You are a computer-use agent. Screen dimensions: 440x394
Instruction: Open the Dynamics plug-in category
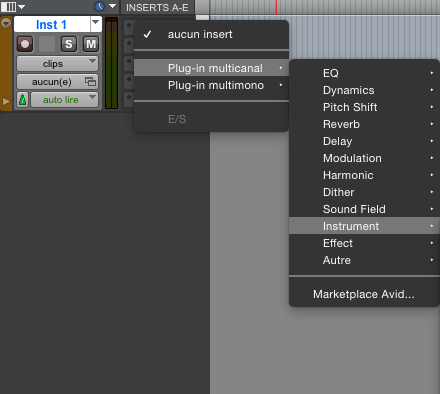pyautogui.click(x=364, y=90)
